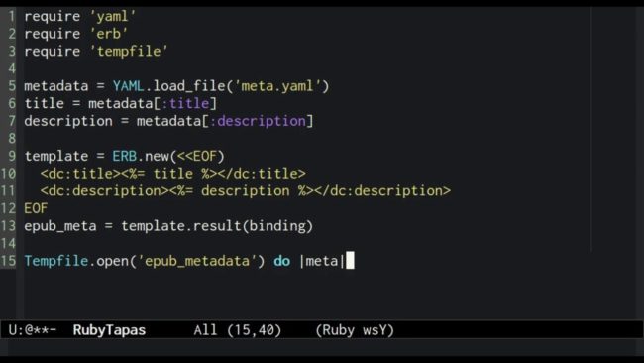Click 'yaml' string on line 1
Viewport: 644px width, 363px height.
pos(113,17)
